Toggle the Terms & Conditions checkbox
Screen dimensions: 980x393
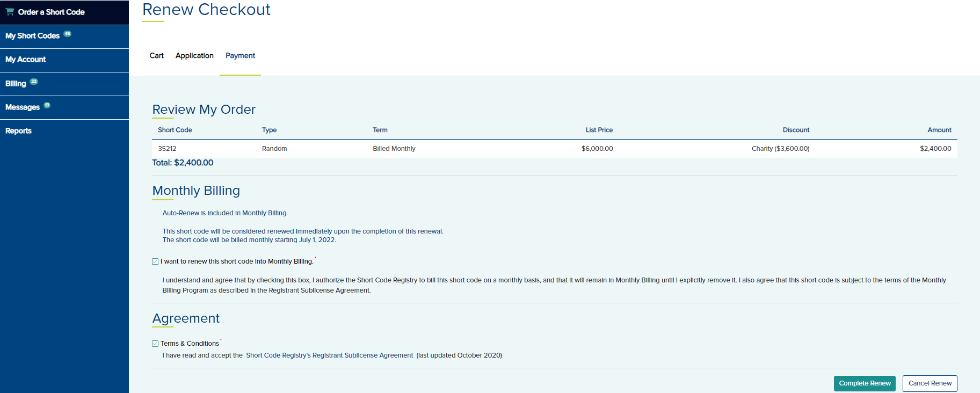155,344
